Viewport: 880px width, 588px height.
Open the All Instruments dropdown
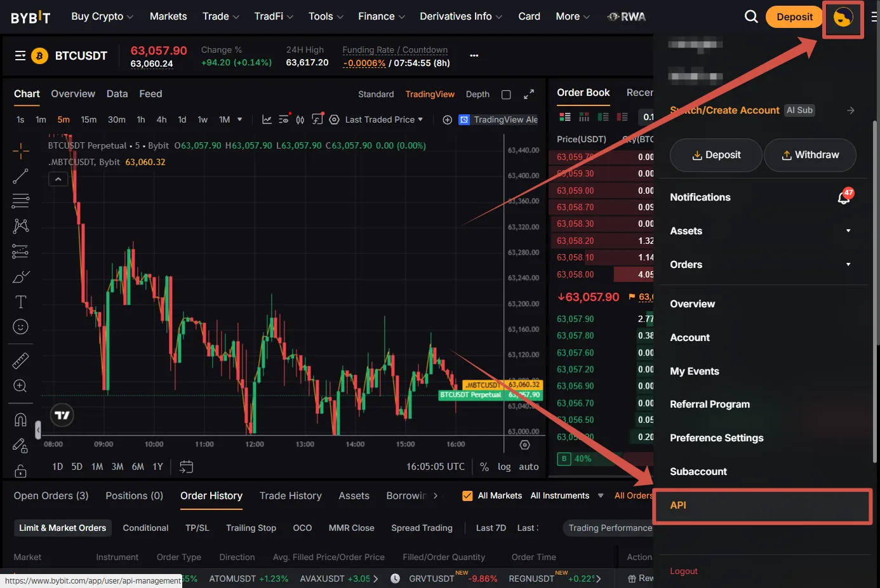(567, 496)
